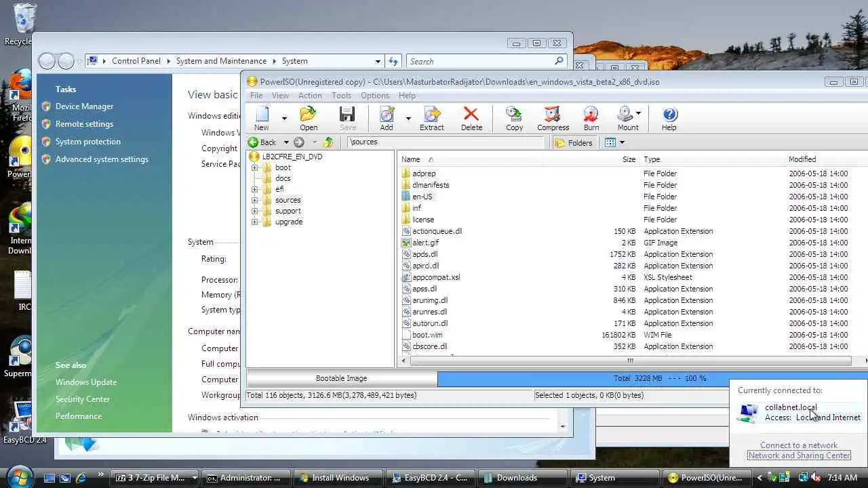Open Remote settings in System window
Screen dimensions: 868x488
coord(84,124)
